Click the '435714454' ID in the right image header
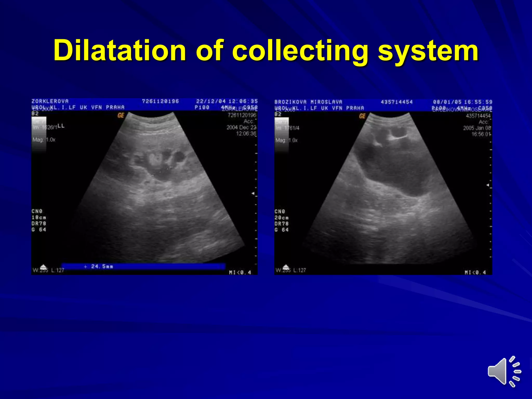The height and width of the screenshot is (399, 532). [397, 102]
